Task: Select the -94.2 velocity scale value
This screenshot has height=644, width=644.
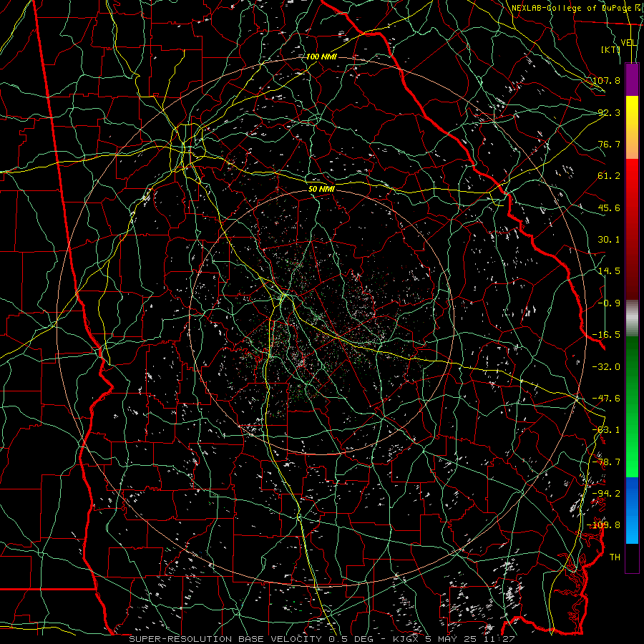Action: pos(606,494)
